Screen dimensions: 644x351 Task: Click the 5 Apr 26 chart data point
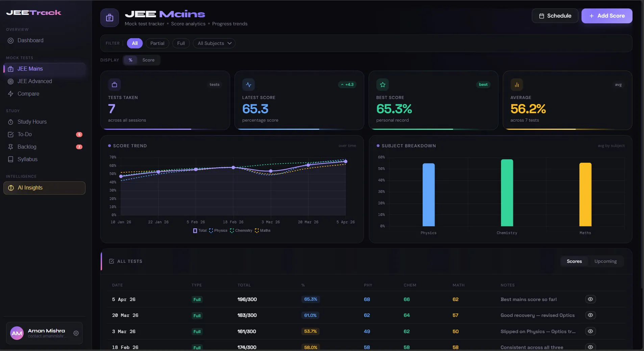pyautogui.click(x=346, y=161)
